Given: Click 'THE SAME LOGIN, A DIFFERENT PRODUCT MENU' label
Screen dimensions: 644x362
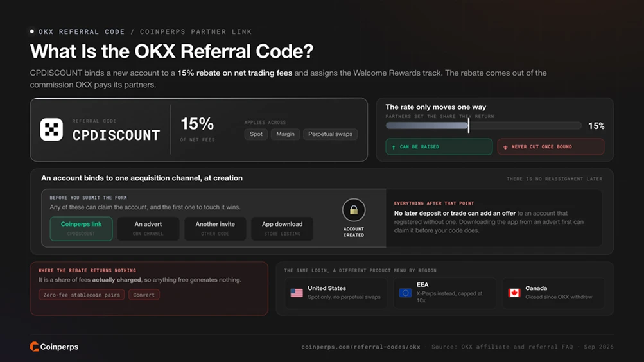Looking at the screenshot, I should (x=360, y=270).
